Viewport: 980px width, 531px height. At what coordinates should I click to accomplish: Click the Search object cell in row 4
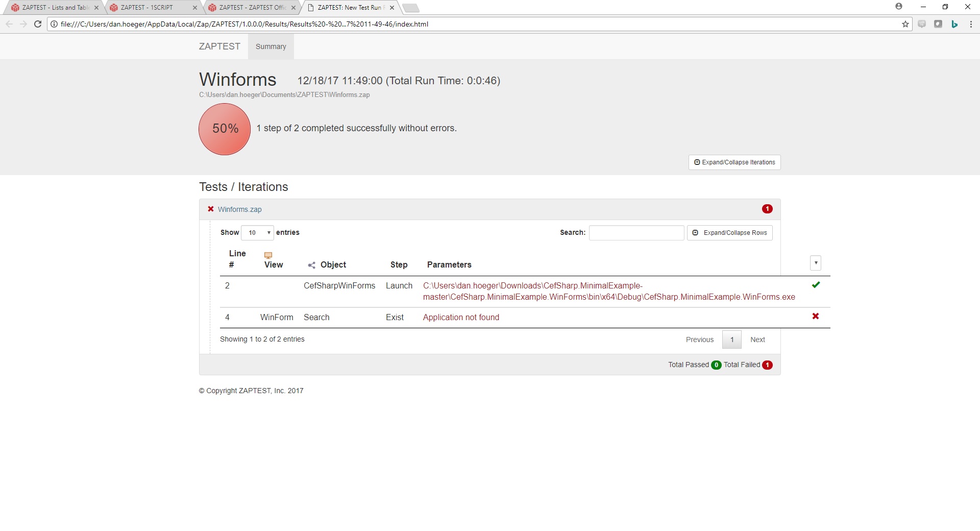pyautogui.click(x=316, y=318)
